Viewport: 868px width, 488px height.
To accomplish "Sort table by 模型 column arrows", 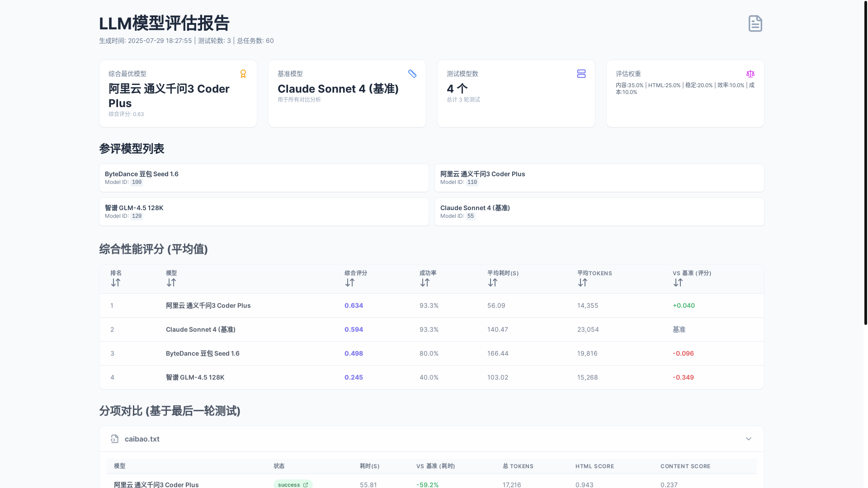I will point(171,282).
